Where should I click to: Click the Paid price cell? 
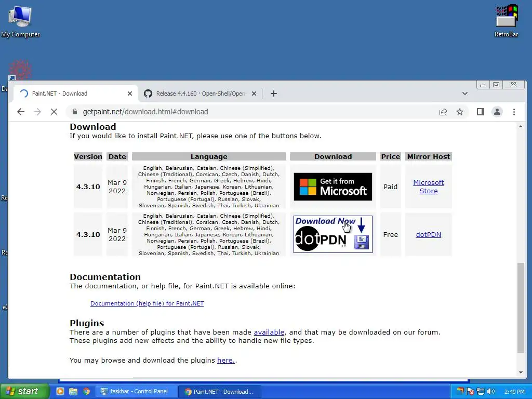(391, 187)
